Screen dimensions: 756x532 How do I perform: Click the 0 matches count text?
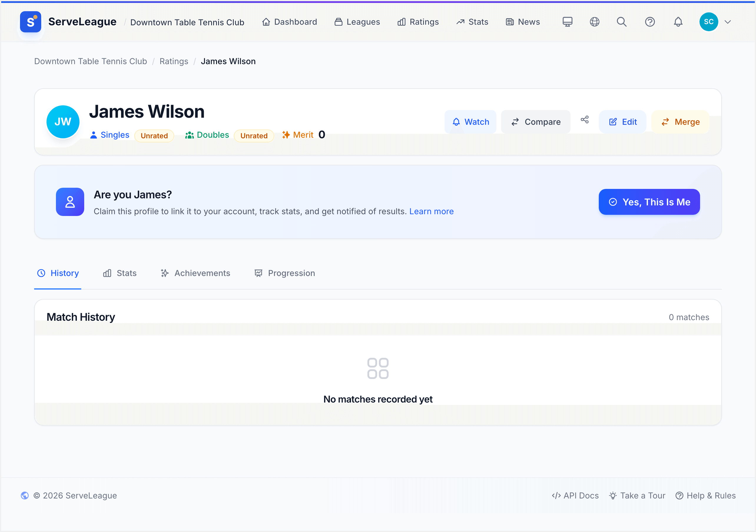coord(689,317)
